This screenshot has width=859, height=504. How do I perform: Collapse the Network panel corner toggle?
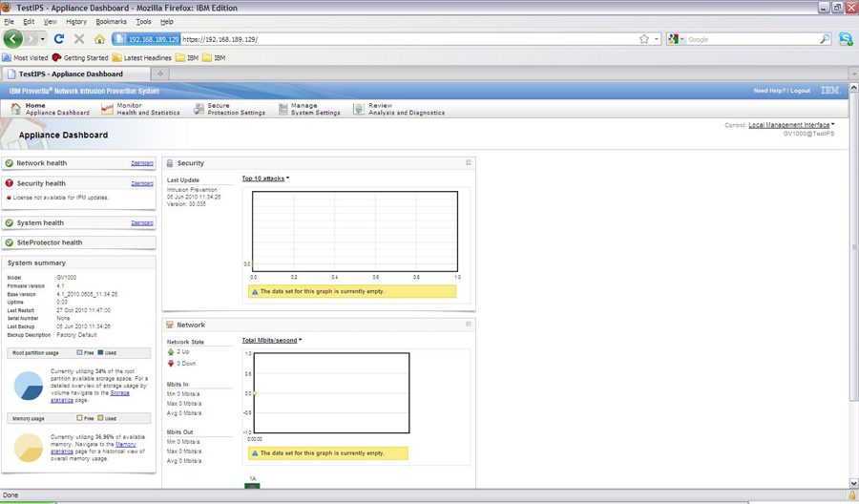(x=469, y=324)
